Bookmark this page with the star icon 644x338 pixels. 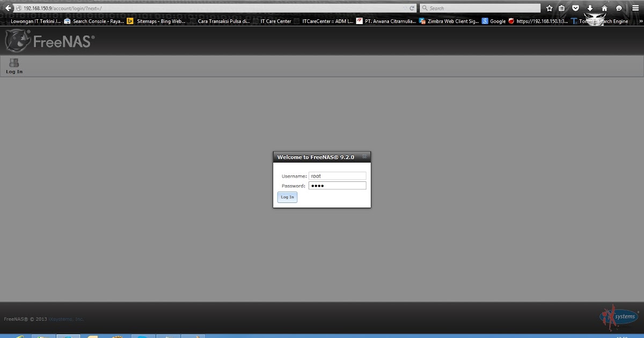tap(549, 8)
